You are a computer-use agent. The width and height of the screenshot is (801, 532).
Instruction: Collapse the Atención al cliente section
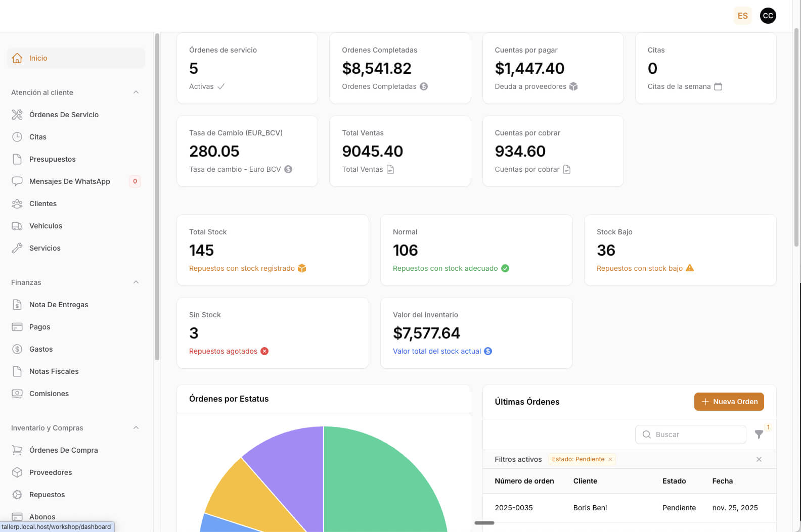[136, 92]
